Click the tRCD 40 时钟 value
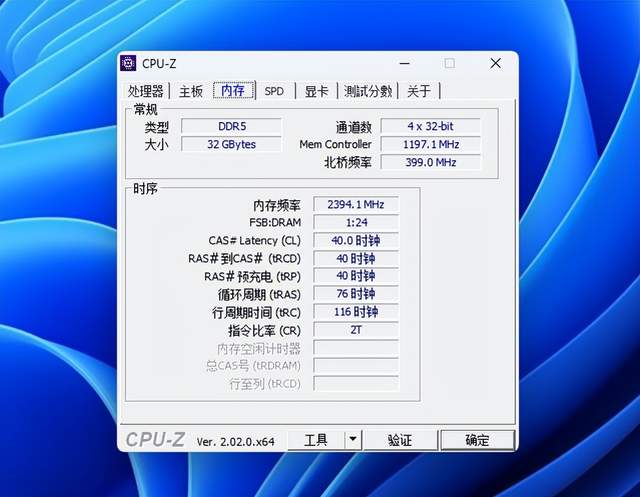Screen dimensions: 640x497 (x=356, y=258)
